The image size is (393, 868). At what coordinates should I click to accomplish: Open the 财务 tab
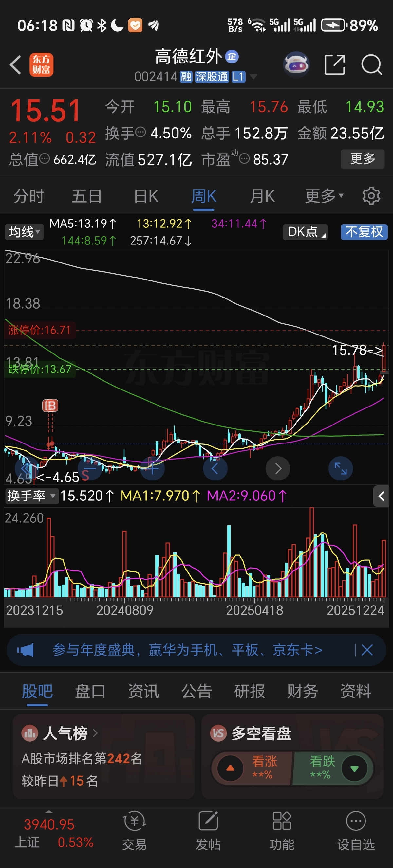click(303, 692)
